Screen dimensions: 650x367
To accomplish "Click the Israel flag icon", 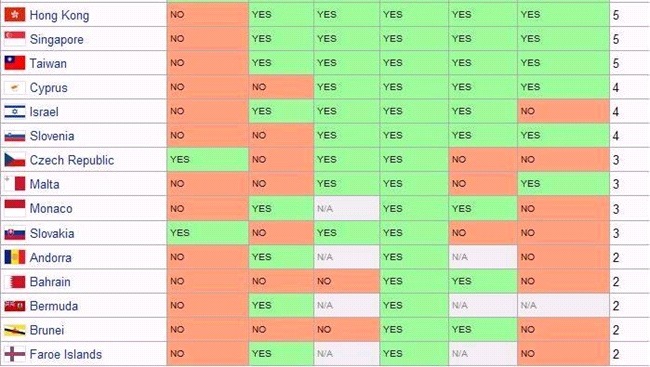I will pos(15,112).
